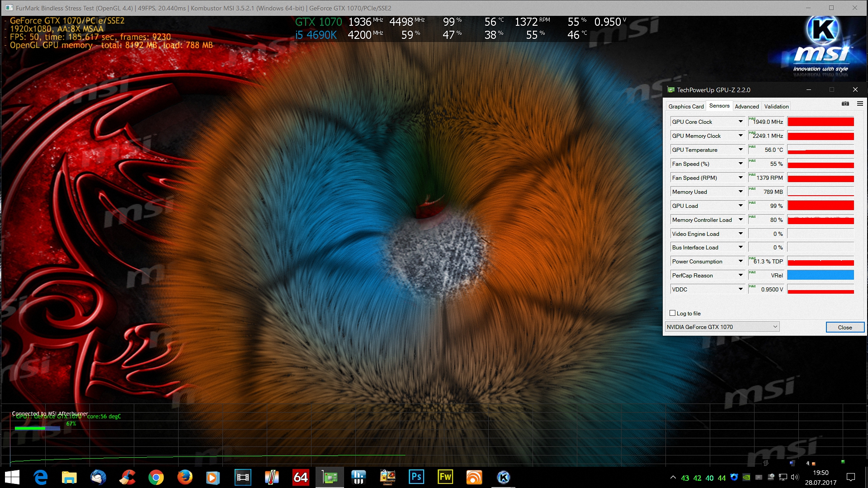Open Google Chrome from taskbar
Screen dimensions: 868x488
(x=156, y=477)
